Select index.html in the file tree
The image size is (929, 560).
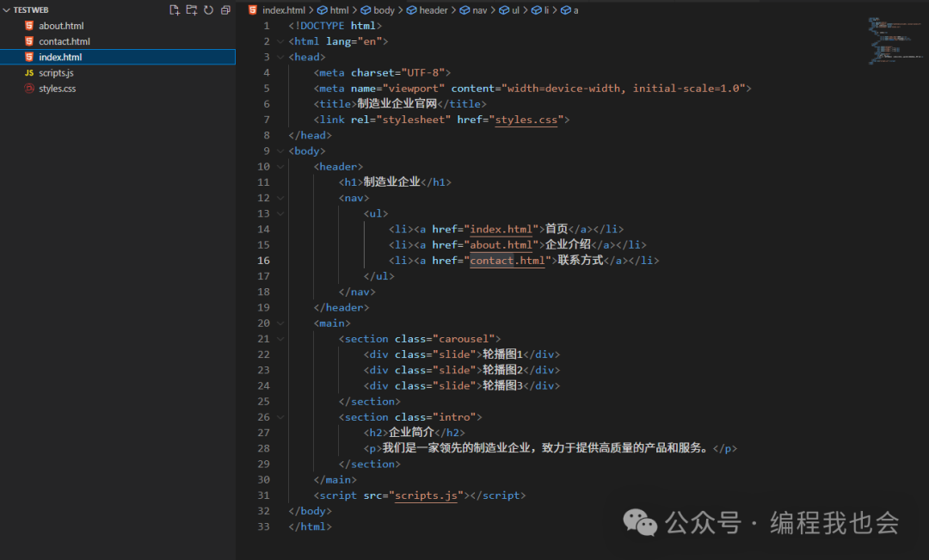pos(118,57)
